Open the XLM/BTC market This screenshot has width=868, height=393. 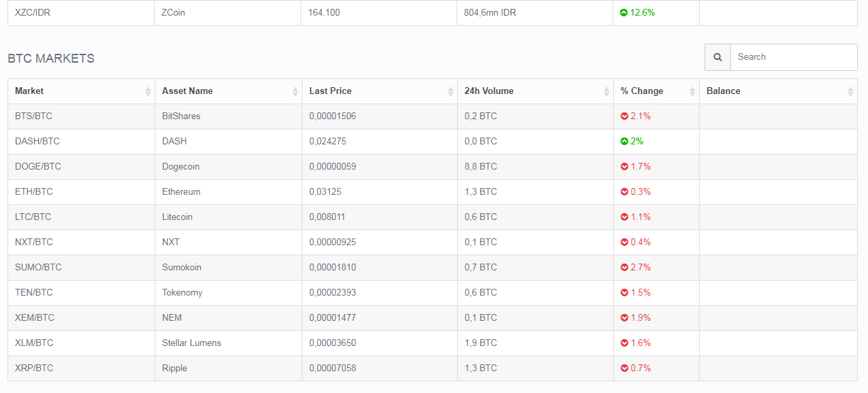(33, 343)
